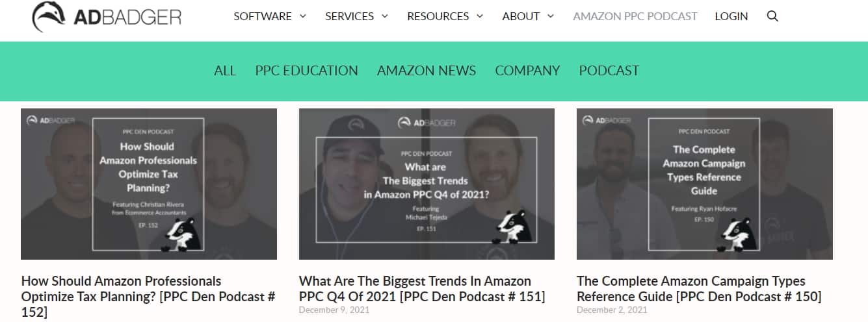Open the About dropdown chevron
Viewport: 868px width, 322px height.
[x=550, y=16]
